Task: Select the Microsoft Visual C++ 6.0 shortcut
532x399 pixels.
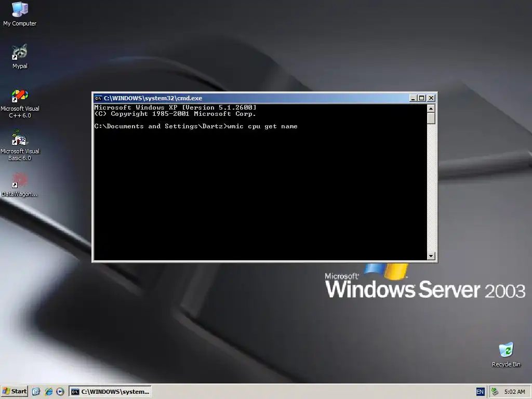Action: point(20,103)
